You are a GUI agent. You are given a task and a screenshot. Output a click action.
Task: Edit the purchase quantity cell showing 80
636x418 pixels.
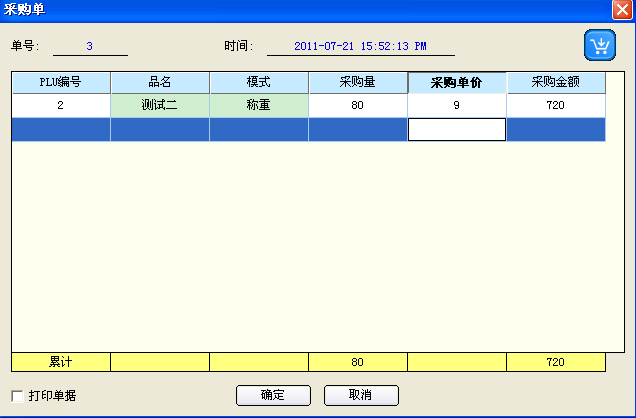pos(358,105)
